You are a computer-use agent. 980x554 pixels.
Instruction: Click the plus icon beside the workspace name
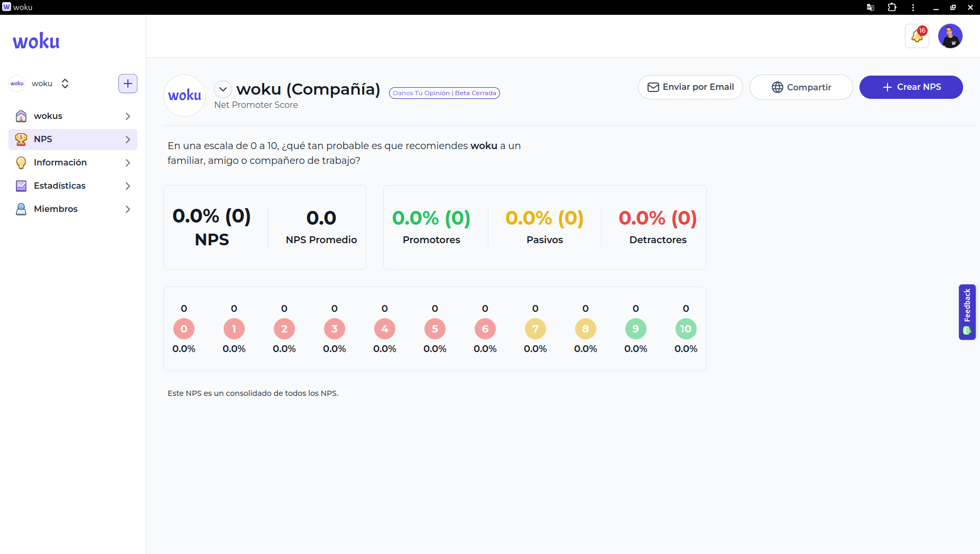point(127,83)
